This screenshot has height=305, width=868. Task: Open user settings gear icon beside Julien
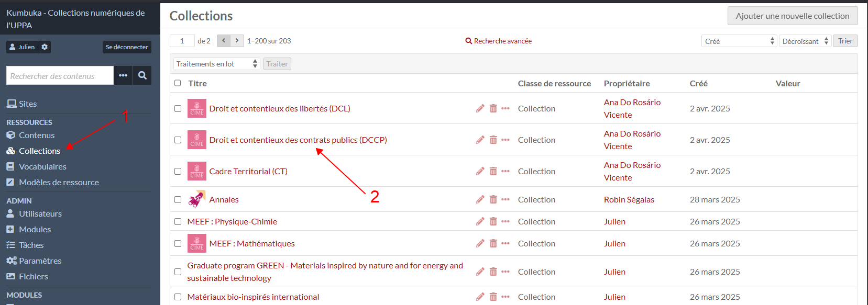pos(45,47)
